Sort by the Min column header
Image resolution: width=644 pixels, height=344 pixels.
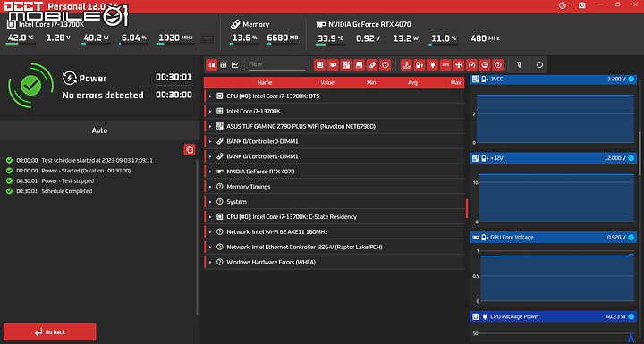click(371, 82)
